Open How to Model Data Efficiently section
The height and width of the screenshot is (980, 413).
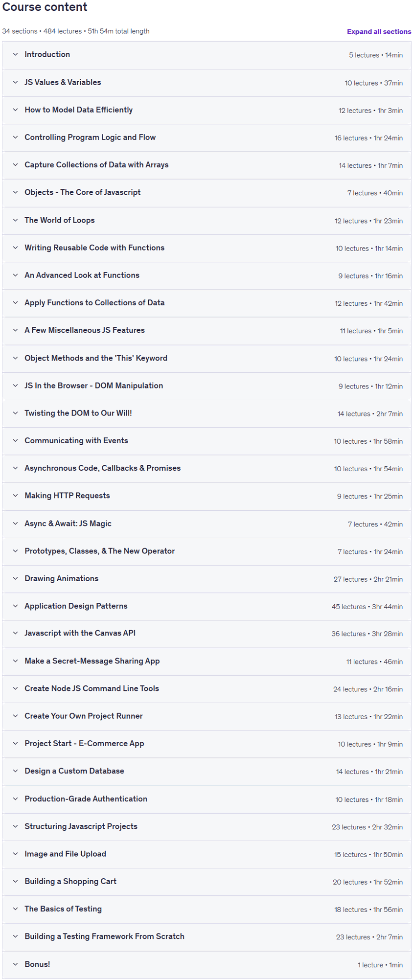[206, 110]
